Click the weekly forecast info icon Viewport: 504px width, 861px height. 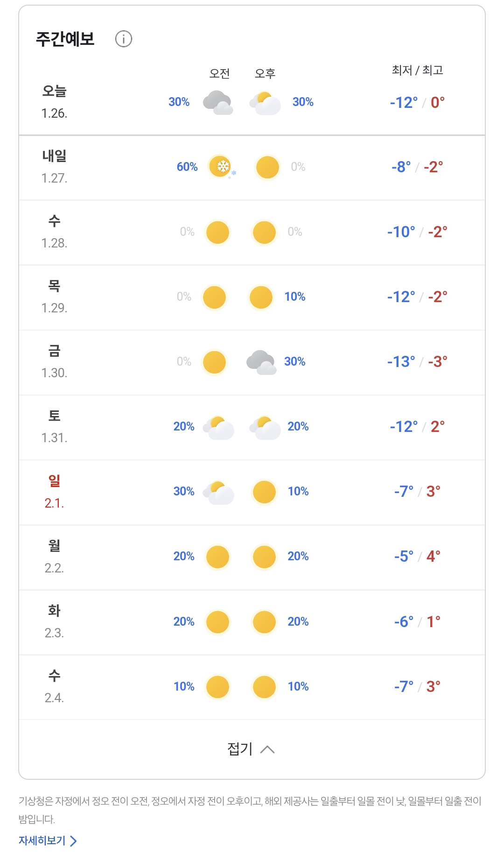(x=124, y=39)
